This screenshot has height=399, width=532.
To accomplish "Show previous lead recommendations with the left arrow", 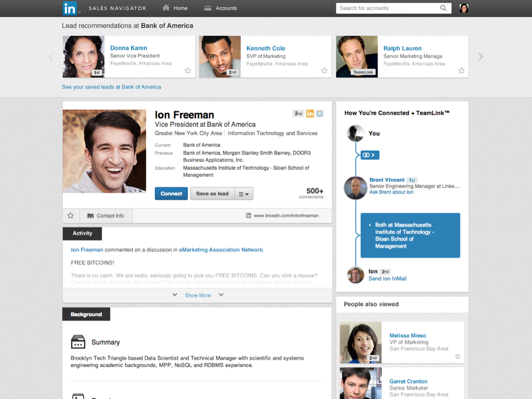I will (51, 56).
